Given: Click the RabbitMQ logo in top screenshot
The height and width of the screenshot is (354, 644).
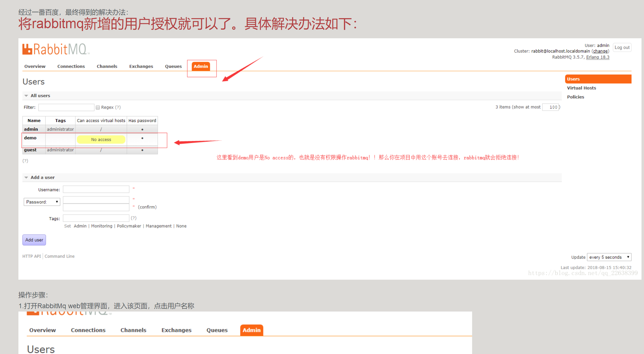Looking at the screenshot, I should coord(56,49).
